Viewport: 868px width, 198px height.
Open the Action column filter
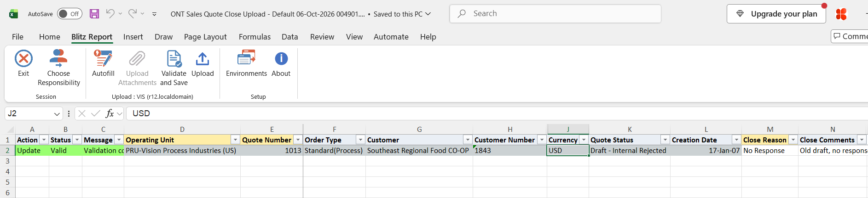pos(44,140)
